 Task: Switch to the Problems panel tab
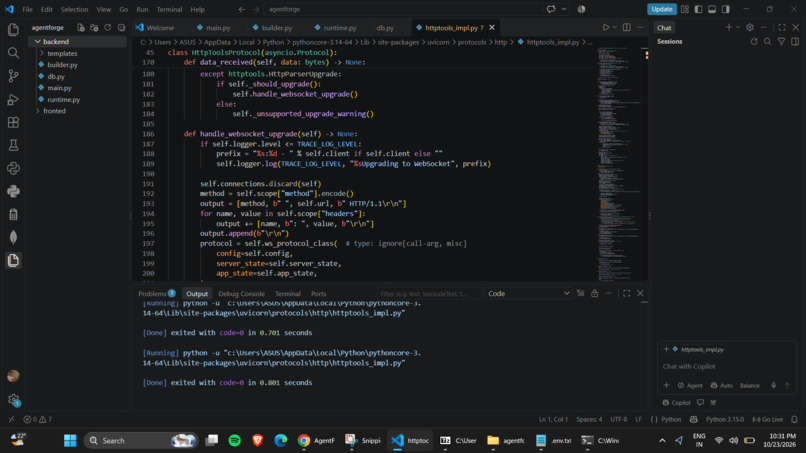click(157, 294)
